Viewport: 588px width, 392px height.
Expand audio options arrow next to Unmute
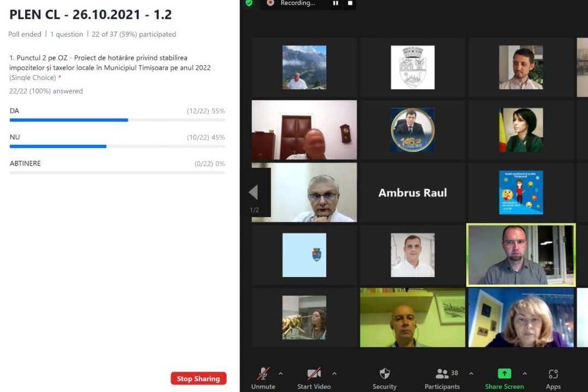point(281,374)
